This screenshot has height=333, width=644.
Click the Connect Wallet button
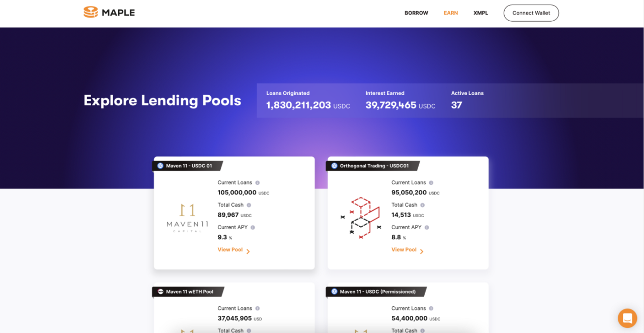[531, 13]
